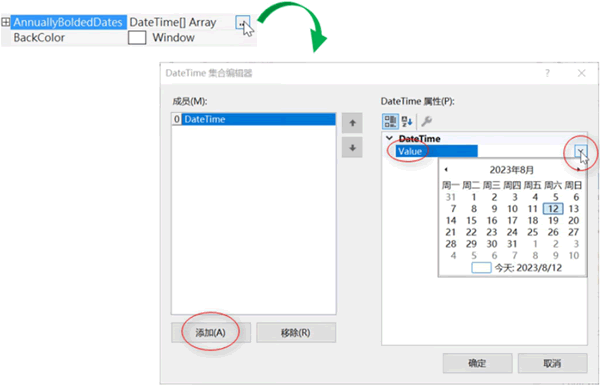Pick August 5 in the calendar
600x386 pixels.
555,197
